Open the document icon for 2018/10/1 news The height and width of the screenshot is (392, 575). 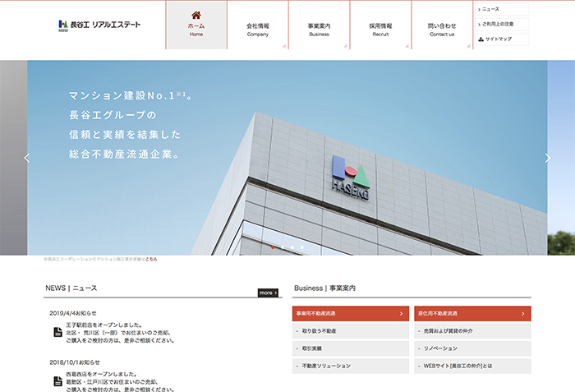coord(57,380)
